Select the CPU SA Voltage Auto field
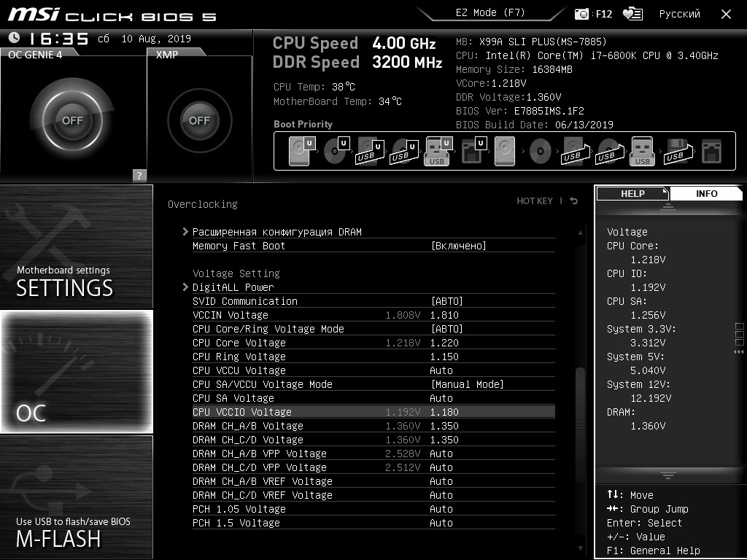747x560 pixels. coord(441,397)
